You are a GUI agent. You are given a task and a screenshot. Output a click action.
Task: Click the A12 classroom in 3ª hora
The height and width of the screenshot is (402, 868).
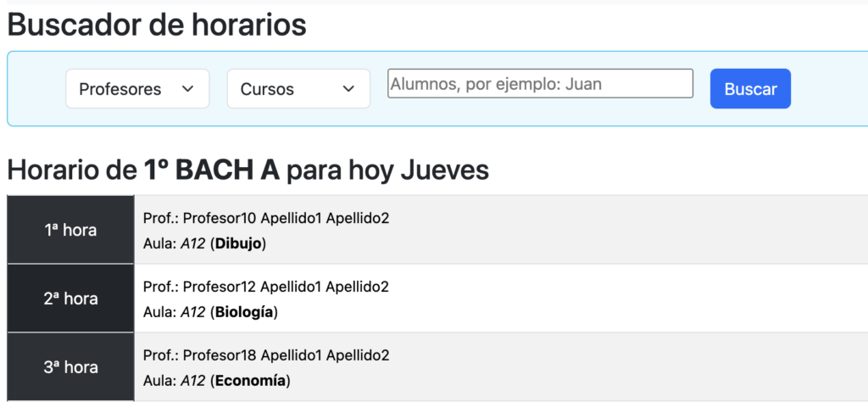[x=192, y=382]
